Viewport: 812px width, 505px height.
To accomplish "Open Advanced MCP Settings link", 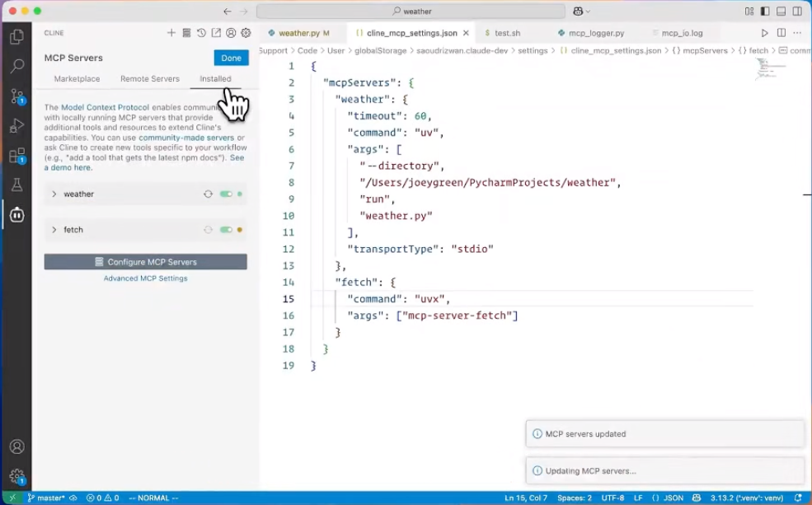I will tap(146, 278).
